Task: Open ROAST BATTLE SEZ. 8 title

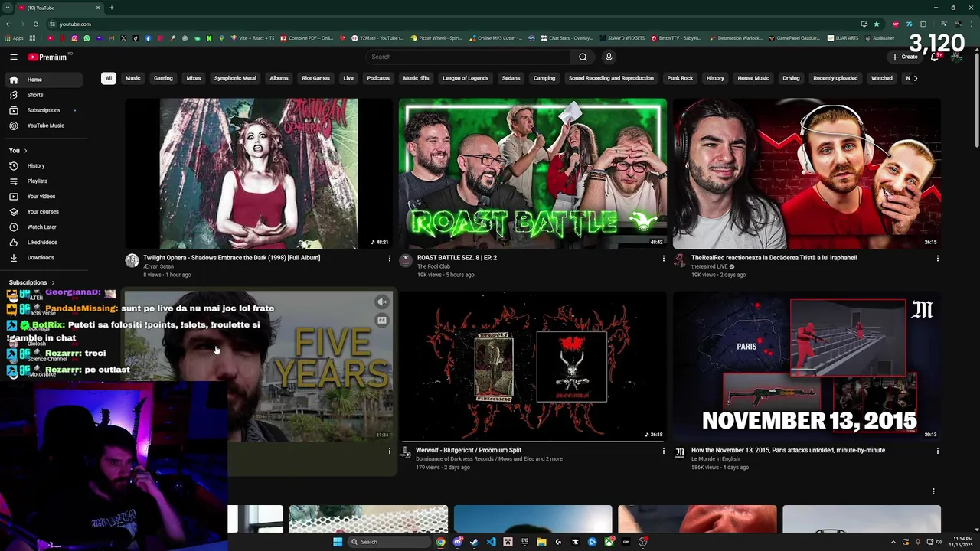Action: (457, 258)
